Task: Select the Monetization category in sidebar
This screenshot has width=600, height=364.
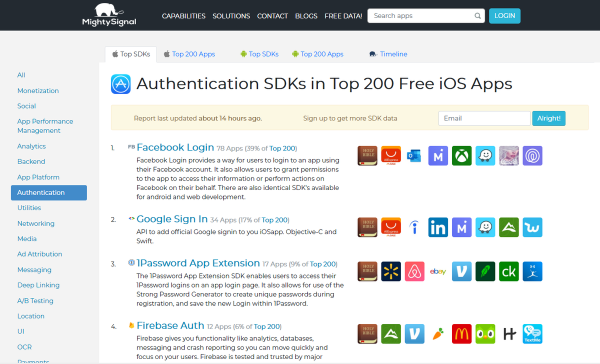Action: pyautogui.click(x=38, y=90)
